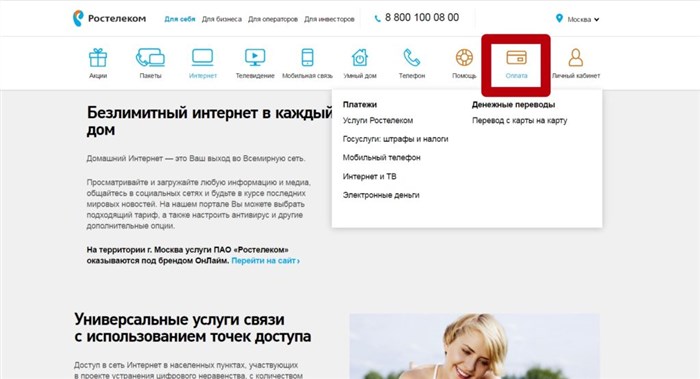Viewport: 700px width, 379px height.
Task: Choose Интернет и ТВ payment option
Action: (x=370, y=176)
